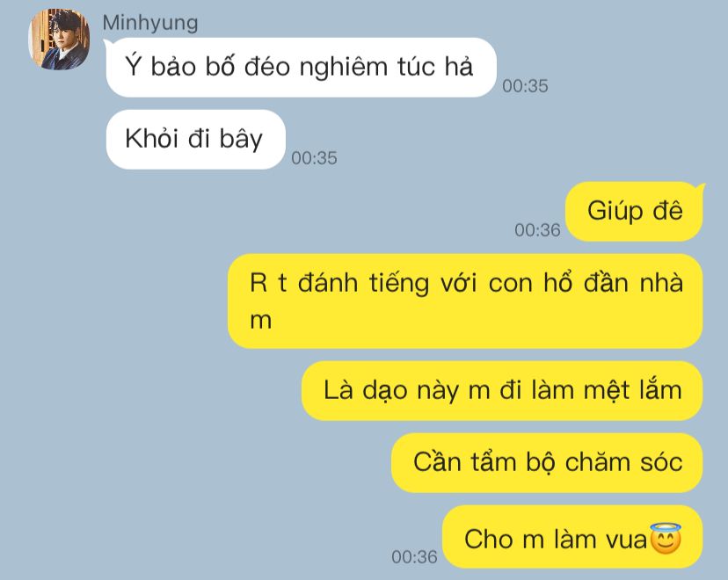Select the message "Ý bảo bố đéo nghiêm túc hả"
The width and height of the screenshot is (728, 580).
coord(301,68)
